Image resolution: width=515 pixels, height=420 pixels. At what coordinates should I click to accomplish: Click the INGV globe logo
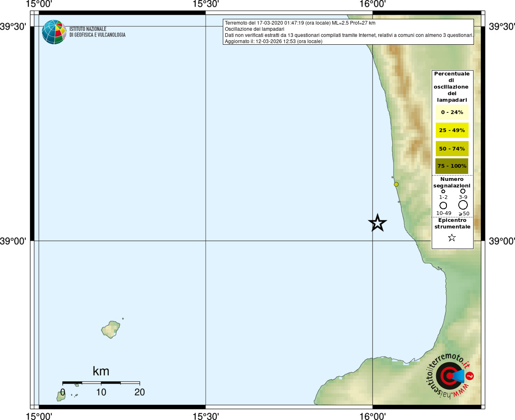(x=54, y=32)
